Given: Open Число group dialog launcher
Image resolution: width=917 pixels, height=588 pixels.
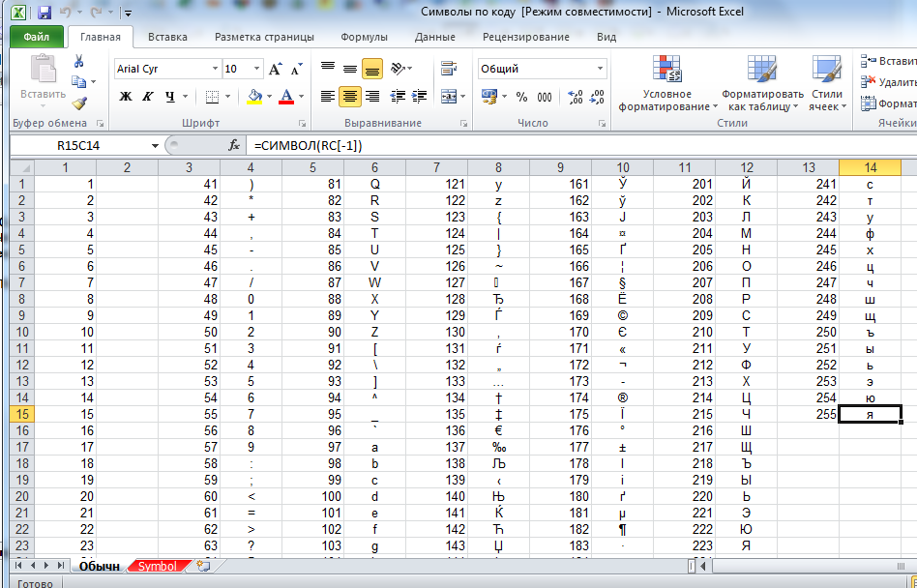Looking at the screenshot, I should coord(602,124).
